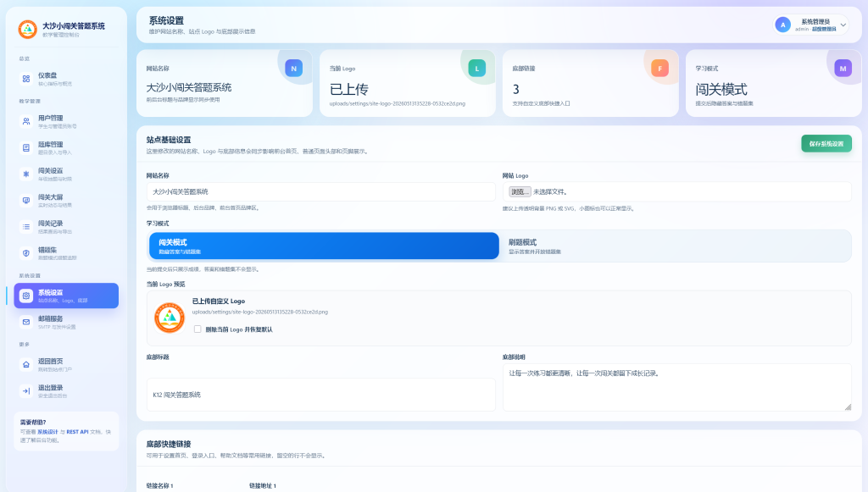The height and width of the screenshot is (492, 868).
Task: Focus the 底部说明 textarea
Action: tap(677, 387)
